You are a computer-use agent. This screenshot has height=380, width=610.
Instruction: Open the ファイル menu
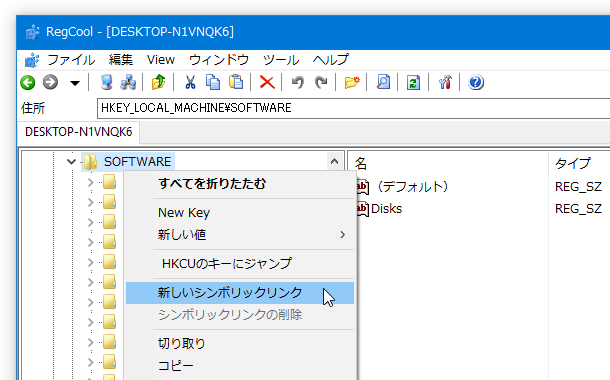coord(71,60)
